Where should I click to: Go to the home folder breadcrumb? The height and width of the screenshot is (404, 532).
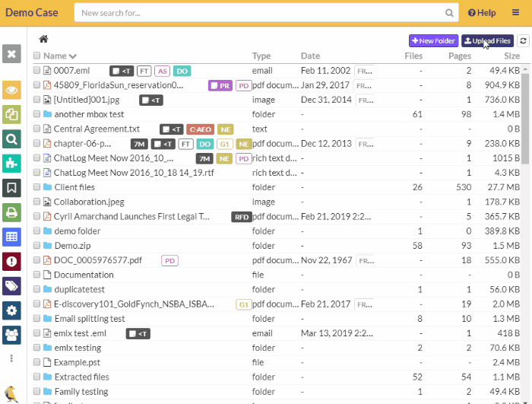click(44, 40)
